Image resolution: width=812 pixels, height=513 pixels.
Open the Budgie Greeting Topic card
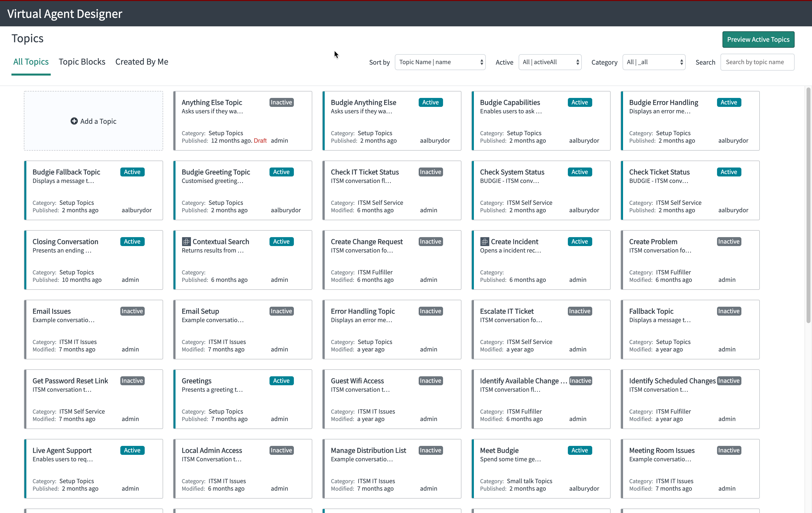pyautogui.click(x=242, y=190)
